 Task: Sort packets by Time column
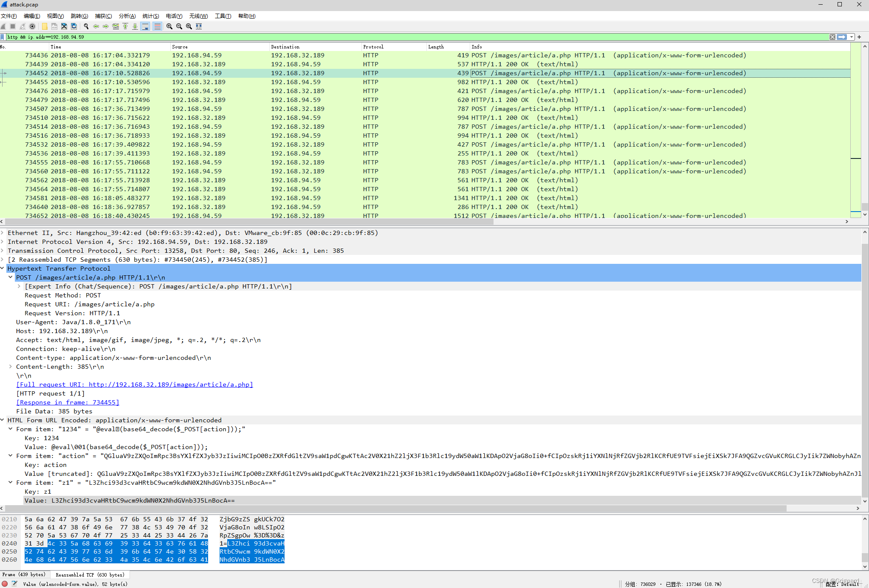tap(109, 47)
